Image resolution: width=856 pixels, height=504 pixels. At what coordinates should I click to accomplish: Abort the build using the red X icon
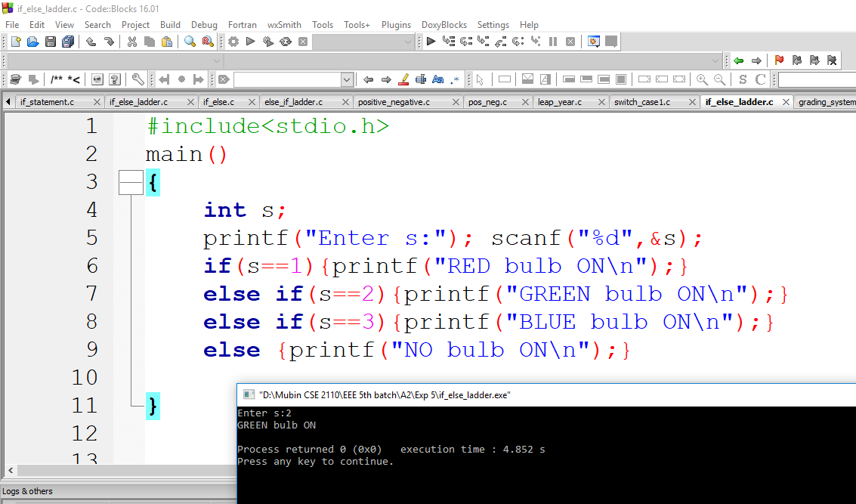click(303, 42)
